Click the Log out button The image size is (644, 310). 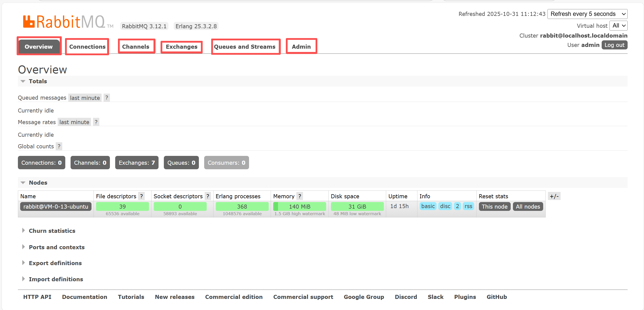614,45
